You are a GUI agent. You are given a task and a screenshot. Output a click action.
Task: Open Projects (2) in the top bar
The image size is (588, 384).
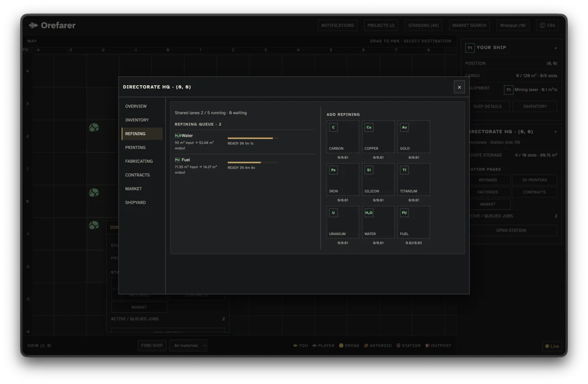point(381,25)
